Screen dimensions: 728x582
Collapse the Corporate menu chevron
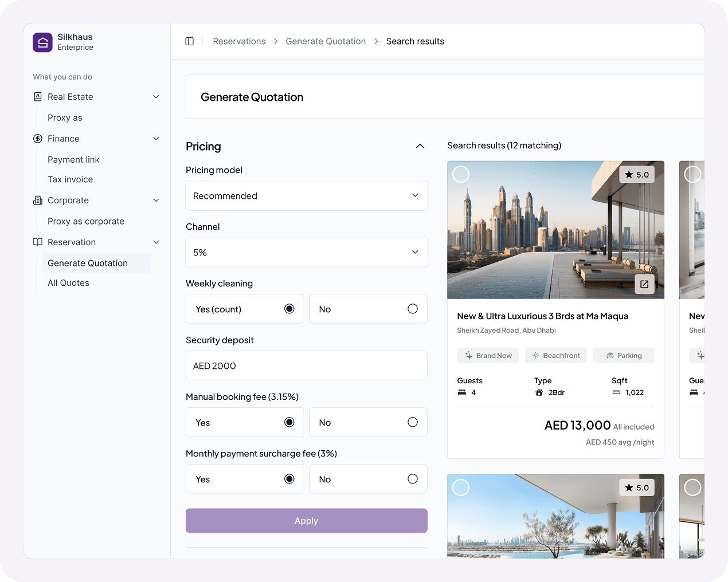(156, 200)
